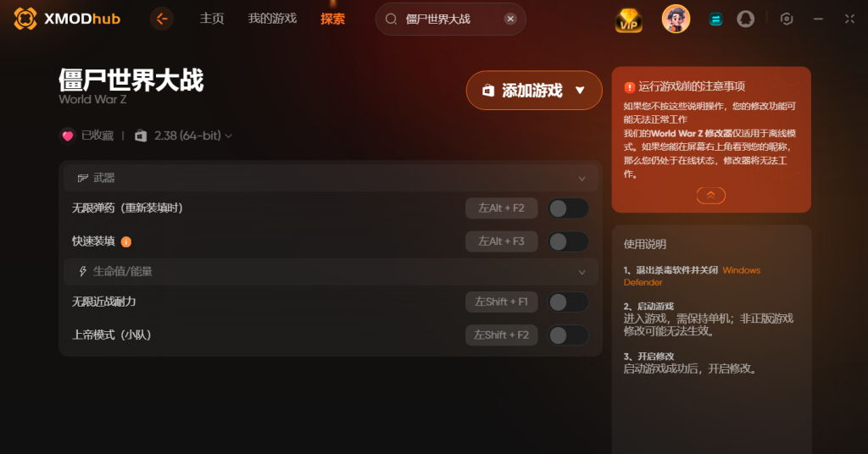The width and height of the screenshot is (868, 454).
Task: Toggle 上帝模式 (小队) switch
Action: click(x=568, y=335)
